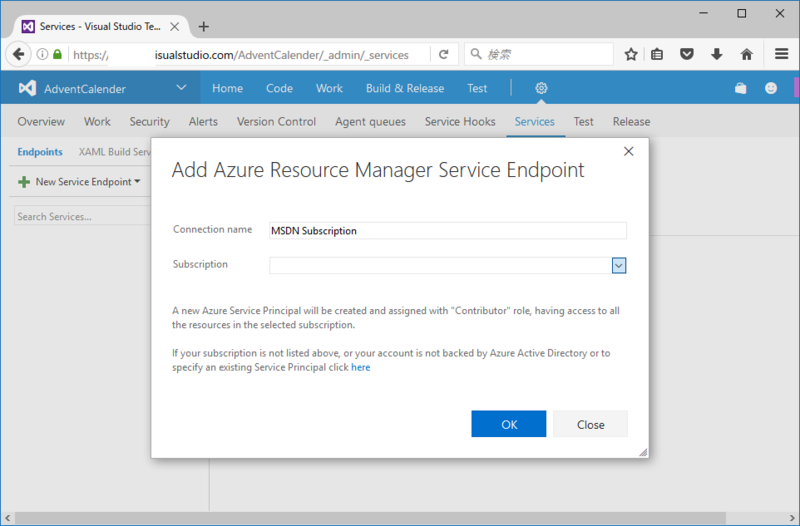Click the Close button in dialog
Image resolution: width=800 pixels, height=526 pixels.
coord(590,424)
